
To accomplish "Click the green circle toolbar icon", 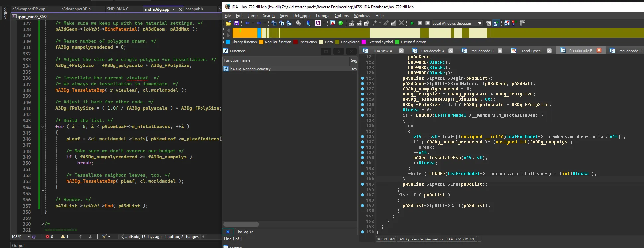I will click(x=340, y=23).
